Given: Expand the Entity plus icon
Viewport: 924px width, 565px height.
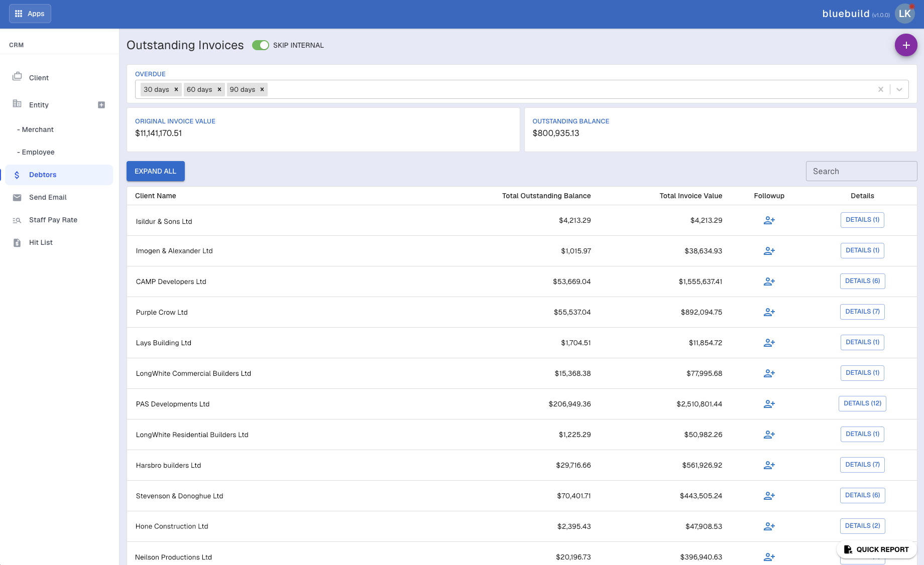Looking at the screenshot, I should click(101, 105).
